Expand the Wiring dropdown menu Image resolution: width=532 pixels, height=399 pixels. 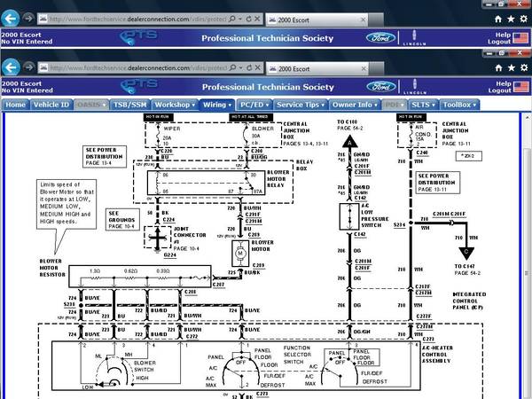(x=215, y=105)
